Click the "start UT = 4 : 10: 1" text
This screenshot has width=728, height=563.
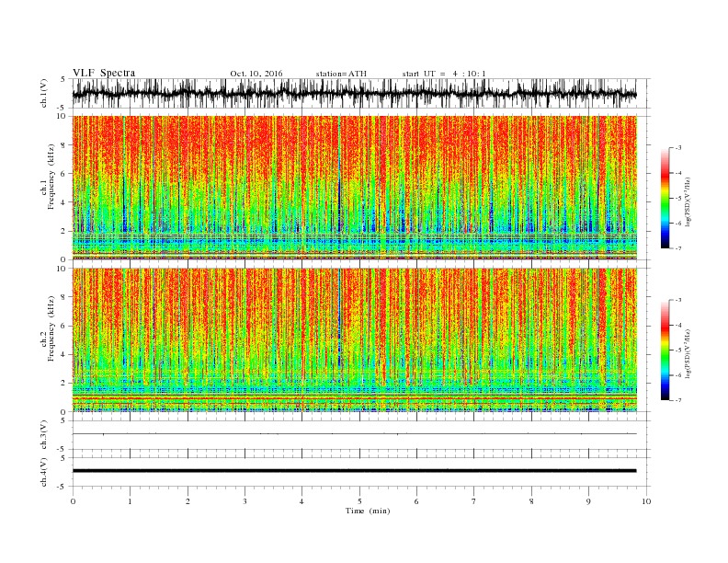coord(444,74)
